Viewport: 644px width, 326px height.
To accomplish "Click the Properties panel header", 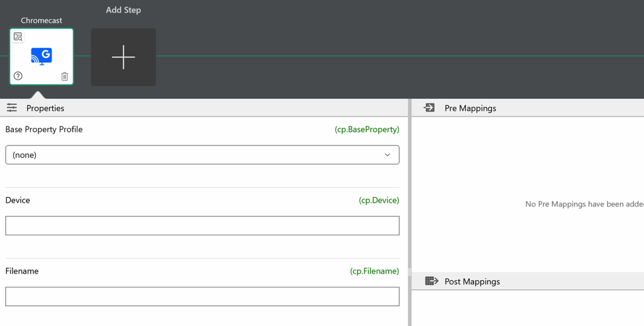I will click(x=204, y=108).
